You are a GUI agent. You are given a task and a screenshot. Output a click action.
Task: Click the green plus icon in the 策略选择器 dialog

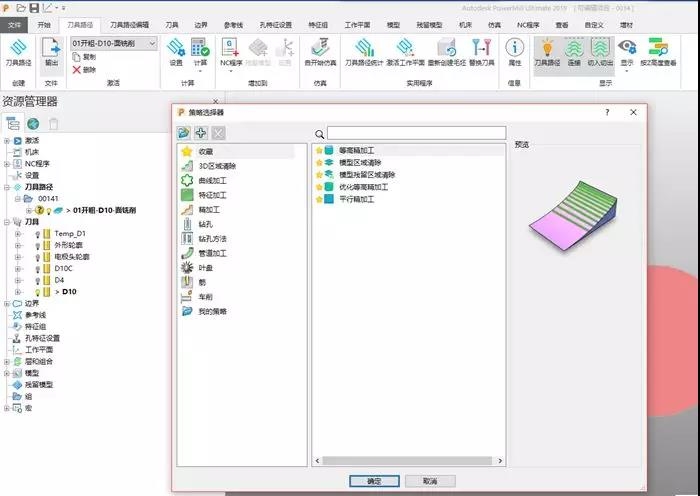click(201, 133)
